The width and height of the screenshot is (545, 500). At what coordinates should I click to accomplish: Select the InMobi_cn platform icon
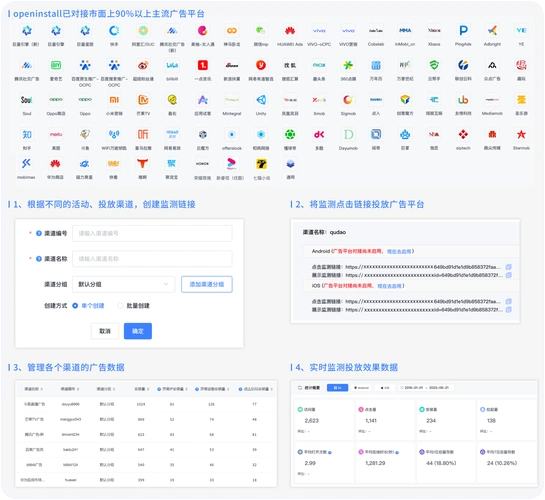(405, 31)
